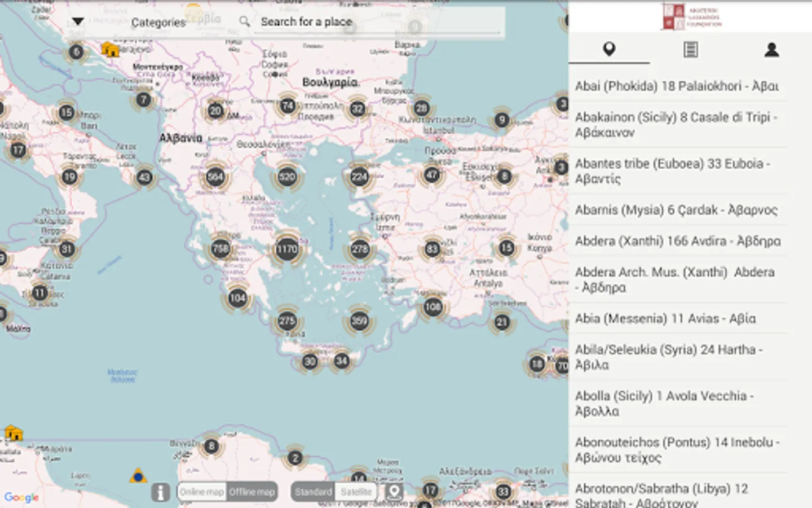Click the locate-me pin button
This screenshot has height=508, width=812.
pos(394,492)
